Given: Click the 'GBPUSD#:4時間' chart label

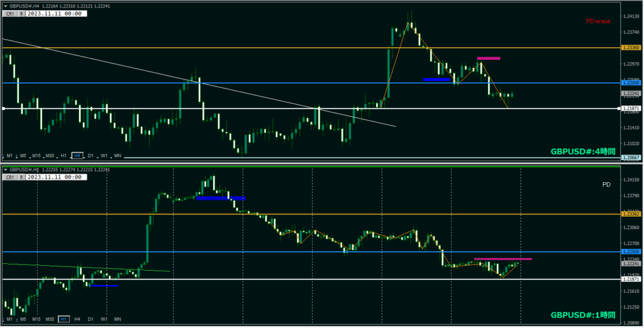Looking at the screenshot, I should click(x=583, y=151).
